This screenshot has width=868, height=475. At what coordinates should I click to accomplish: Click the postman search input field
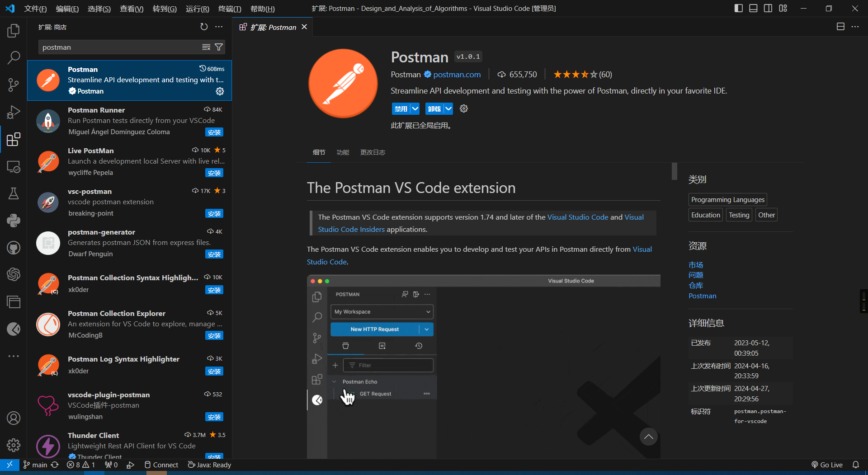click(120, 47)
